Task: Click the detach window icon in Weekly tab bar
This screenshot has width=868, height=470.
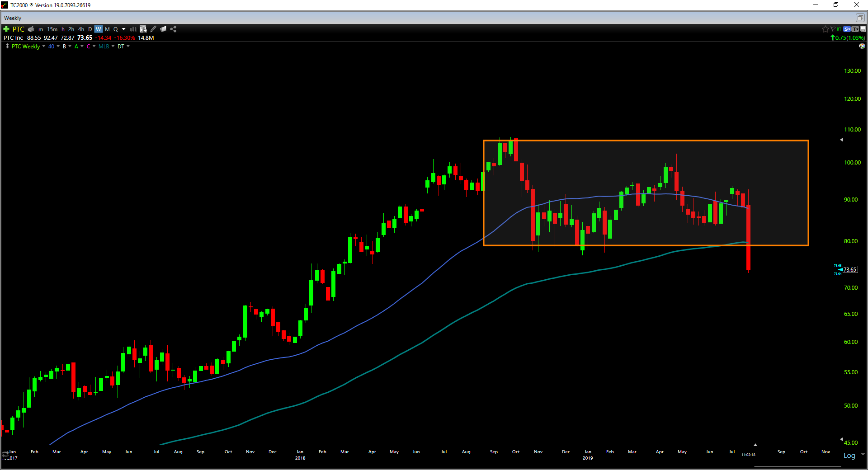Action: [860, 18]
